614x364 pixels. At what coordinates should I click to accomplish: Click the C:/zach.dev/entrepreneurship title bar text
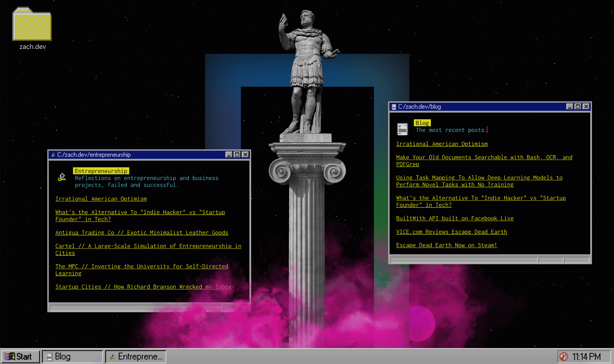[x=94, y=155]
